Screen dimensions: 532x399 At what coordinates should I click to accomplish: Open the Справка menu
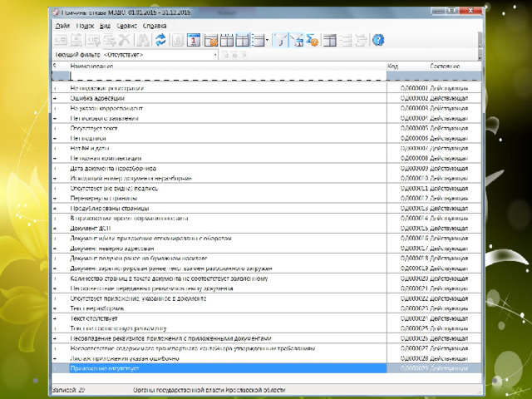[152, 26]
